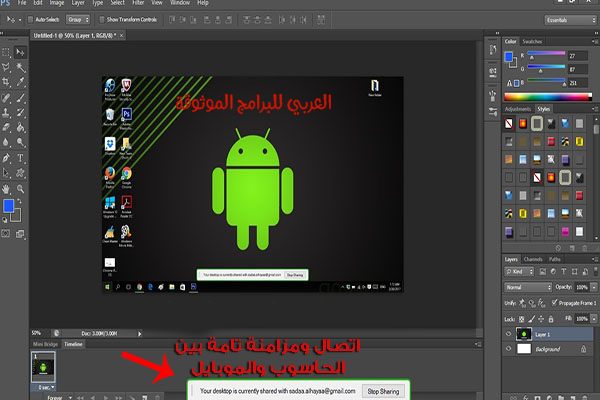Select the Path Selection tool

6,173
